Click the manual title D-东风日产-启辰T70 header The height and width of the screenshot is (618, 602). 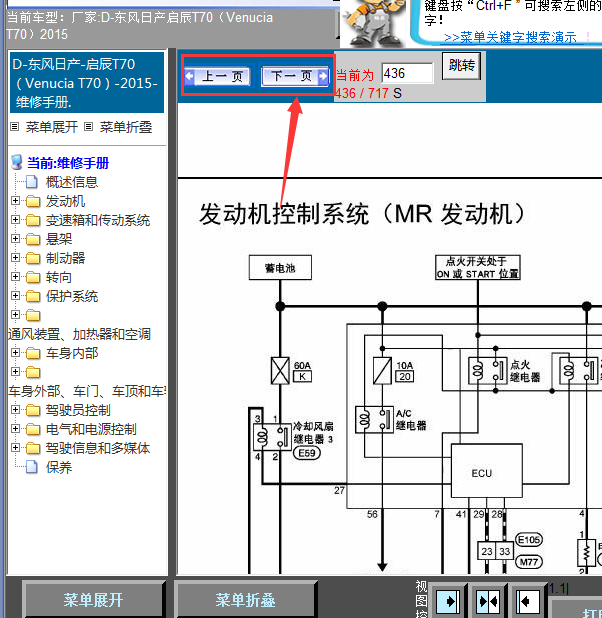[x=87, y=83]
